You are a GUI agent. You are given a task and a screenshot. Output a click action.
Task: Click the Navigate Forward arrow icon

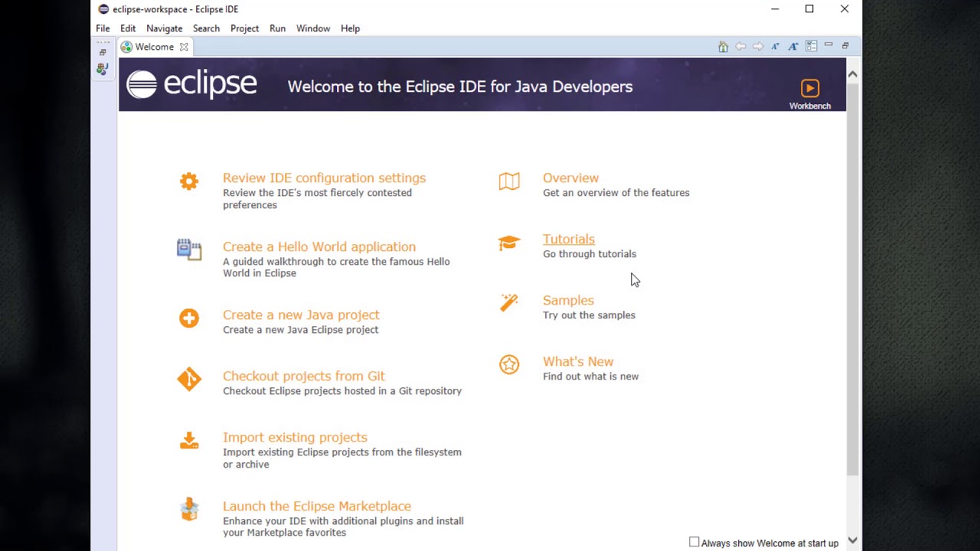pos(758,47)
